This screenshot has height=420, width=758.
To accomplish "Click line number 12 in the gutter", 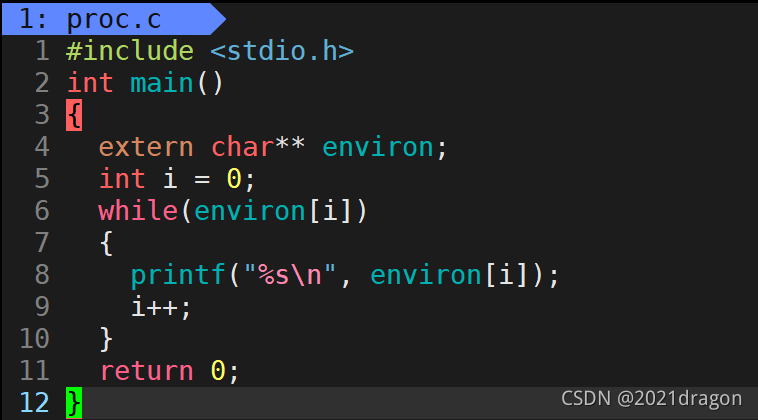I will click(34, 403).
